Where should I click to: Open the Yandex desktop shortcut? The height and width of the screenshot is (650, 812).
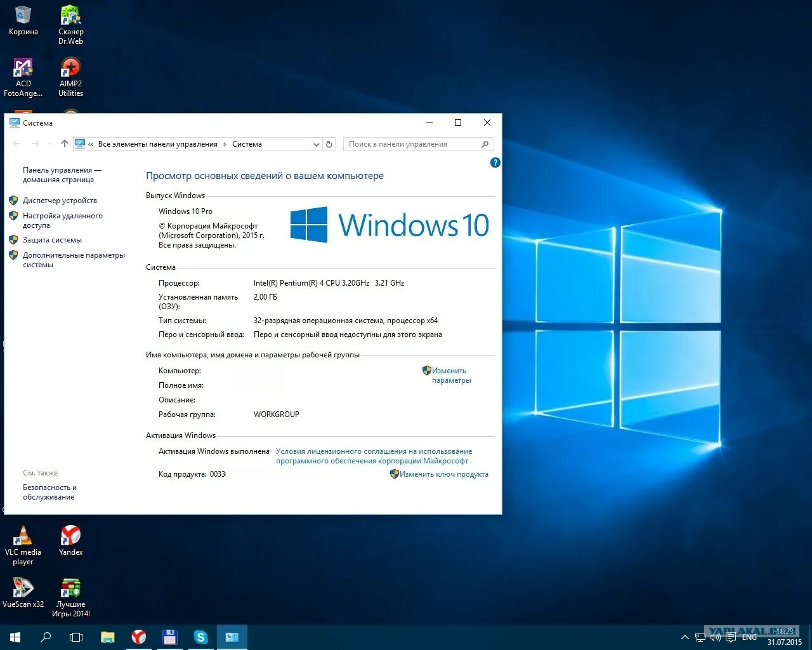[x=70, y=541]
